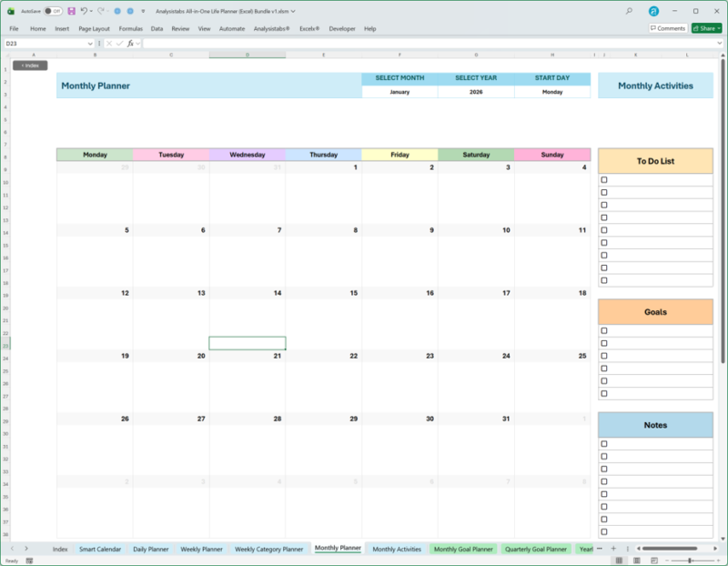Screen dimensions: 728x566
Task: Adjust the zoom slider in the status bar
Action: pos(690,560)
